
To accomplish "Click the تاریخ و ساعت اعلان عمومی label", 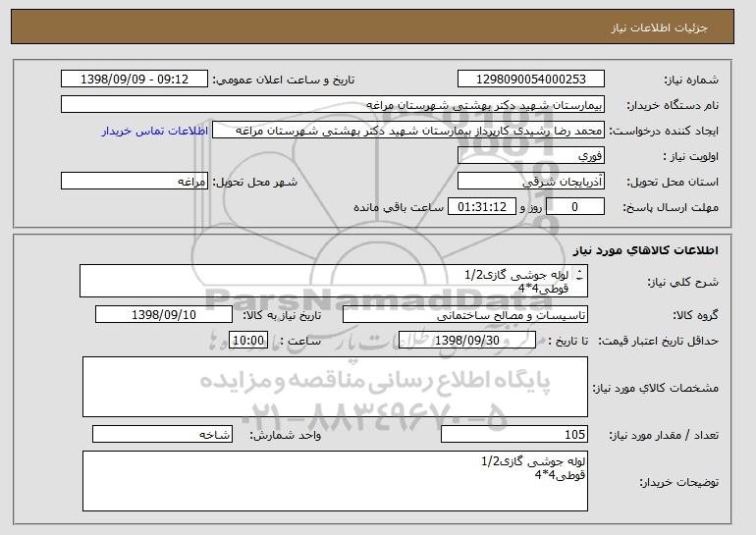I will pos(284,80).
